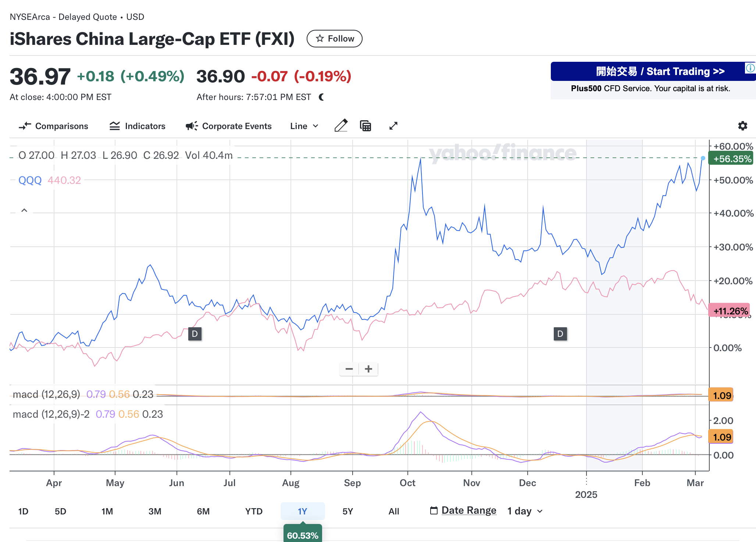756x542 pixels.
Task: Open the chart data table icon
Action: click(365, 126)
